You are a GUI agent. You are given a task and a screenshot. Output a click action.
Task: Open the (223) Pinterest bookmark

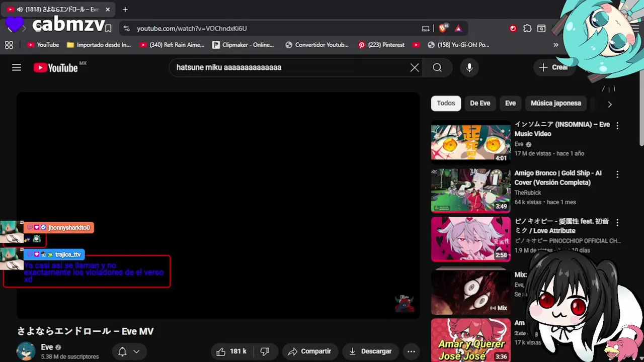click(x=381, y=45)
